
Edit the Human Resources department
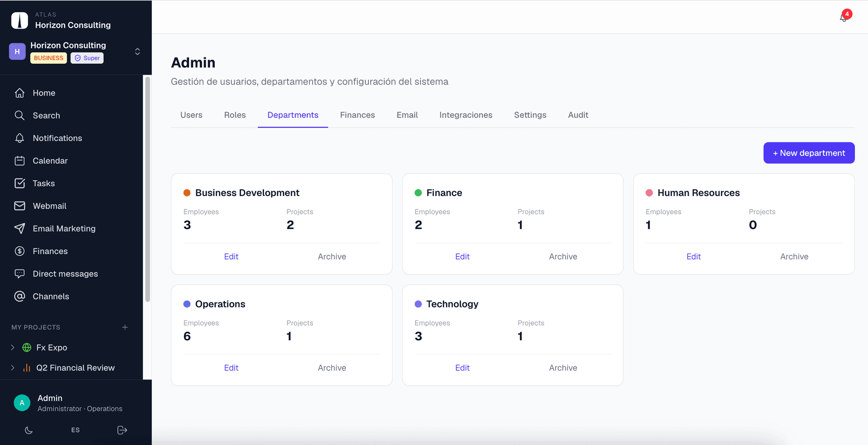tap(693, 257)
